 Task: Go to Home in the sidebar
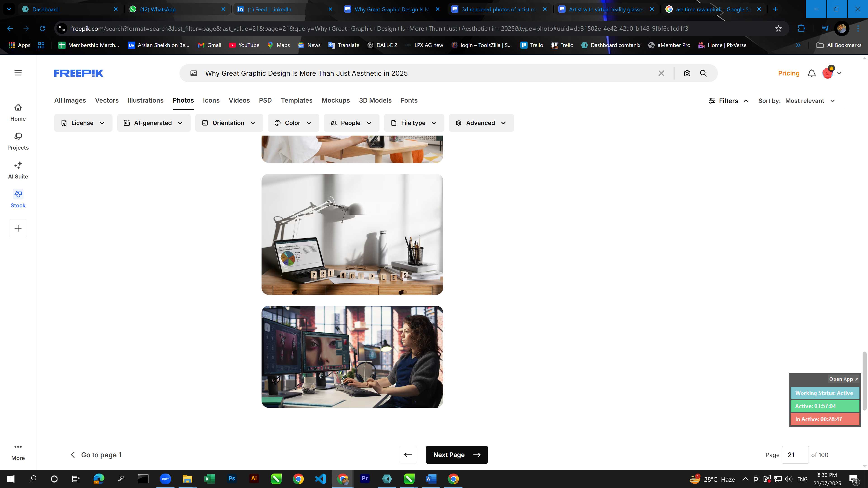(18, 113)
